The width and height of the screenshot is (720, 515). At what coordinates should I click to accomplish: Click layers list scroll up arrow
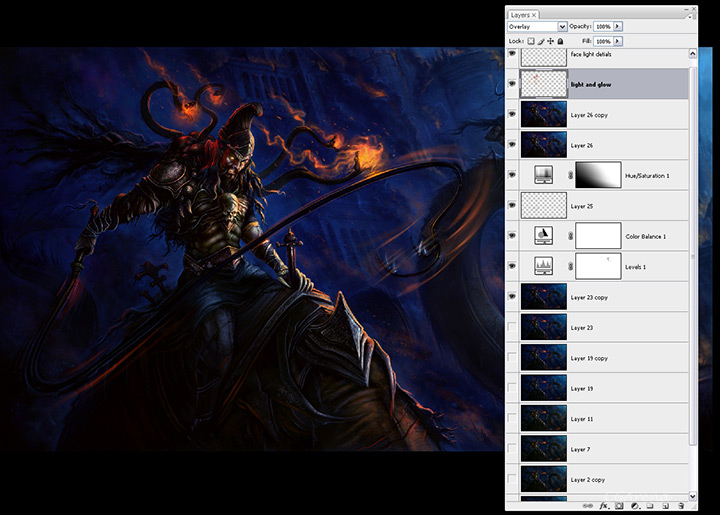pos(692,54)
